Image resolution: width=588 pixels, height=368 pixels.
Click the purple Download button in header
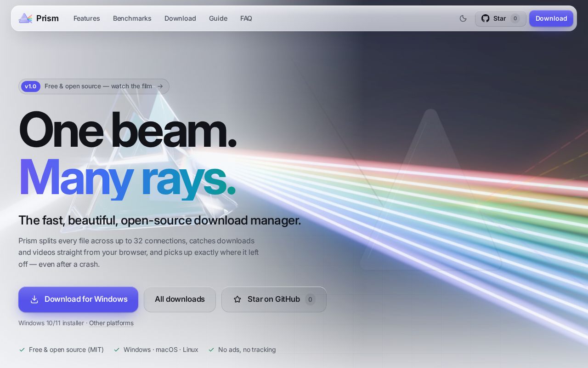click(551, 18)
